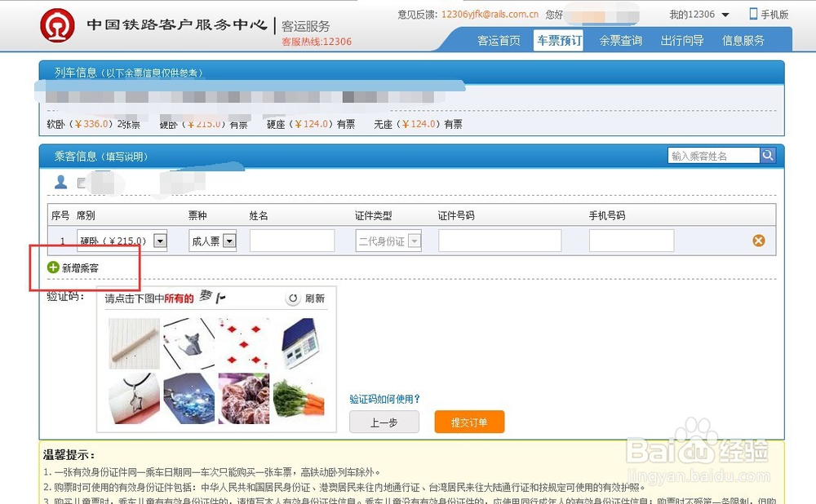Open the 手机版 link

click(x=774, y=15)
